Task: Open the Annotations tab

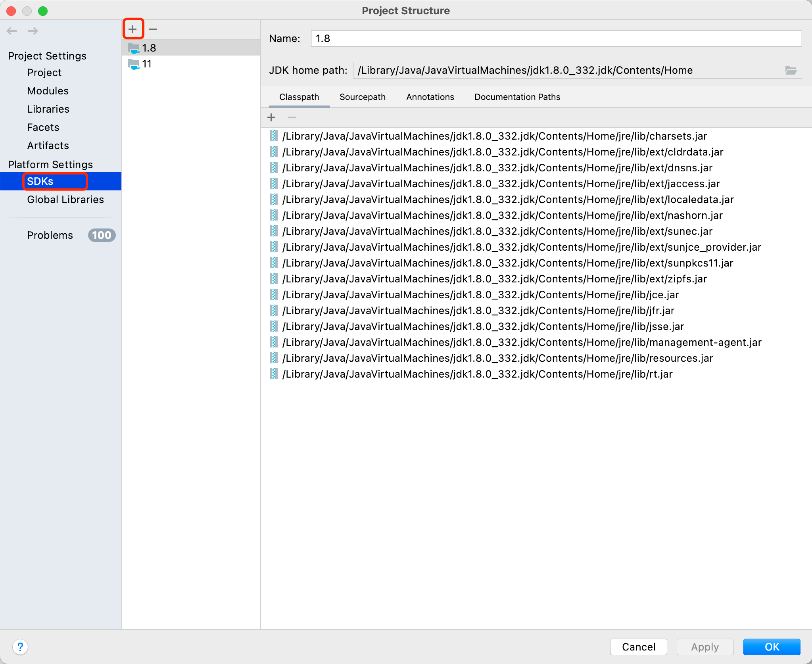Action: coord(430,97)
